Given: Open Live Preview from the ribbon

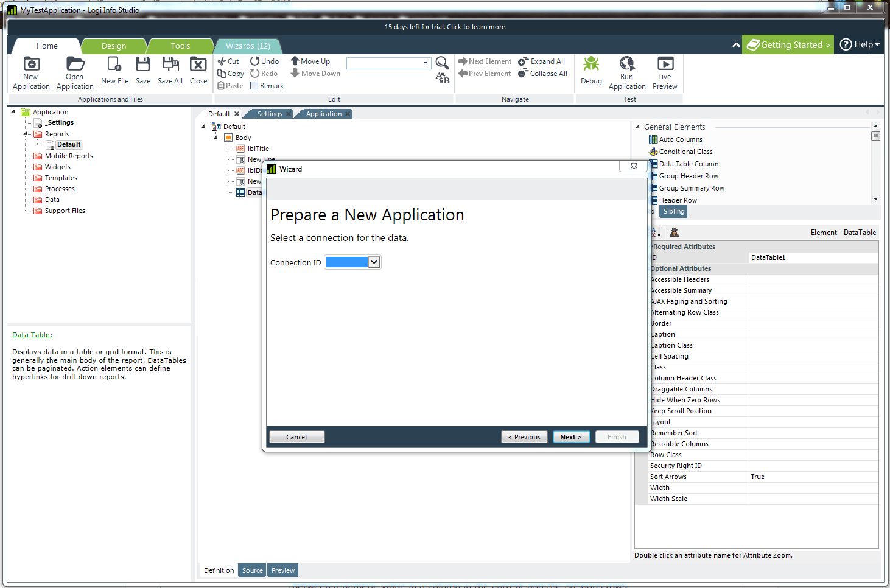Looking at the screenshot, I should [665, 64].
